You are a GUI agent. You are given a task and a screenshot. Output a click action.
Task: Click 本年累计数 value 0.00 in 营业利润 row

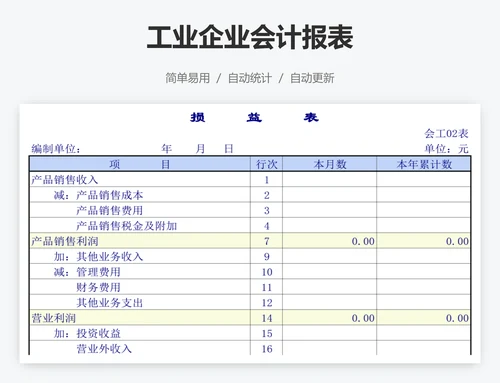(457, 318)
